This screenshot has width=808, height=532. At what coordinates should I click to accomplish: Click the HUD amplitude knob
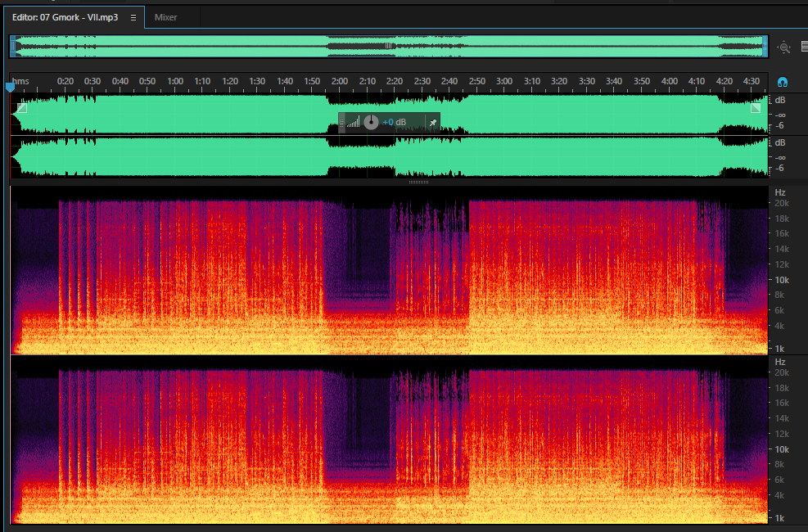coord(371,122)
